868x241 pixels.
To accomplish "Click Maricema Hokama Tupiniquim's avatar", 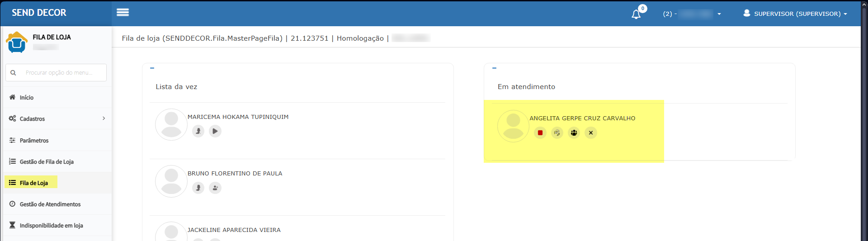I will pos(171,124).
